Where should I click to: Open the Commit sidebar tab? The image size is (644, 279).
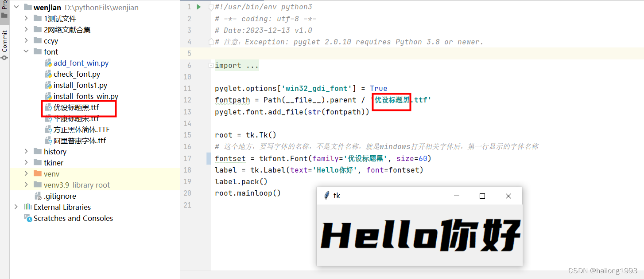coord(5,42)
